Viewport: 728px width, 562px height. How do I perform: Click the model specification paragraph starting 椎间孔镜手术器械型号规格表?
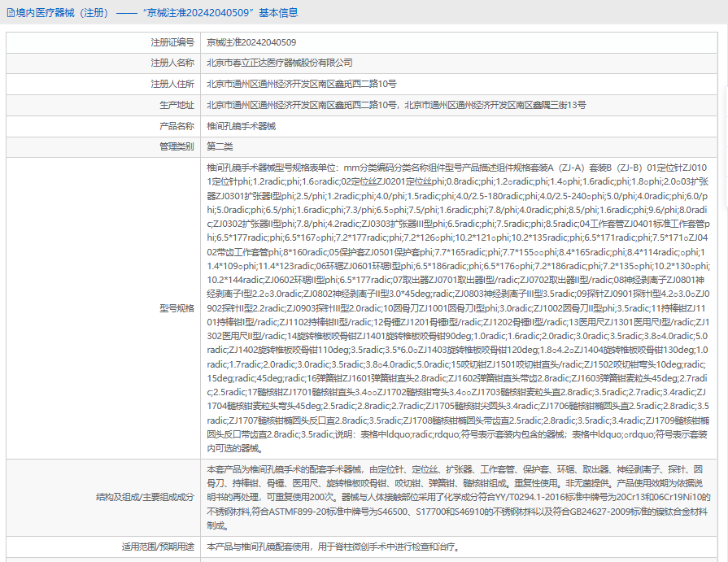pos(458,308)
